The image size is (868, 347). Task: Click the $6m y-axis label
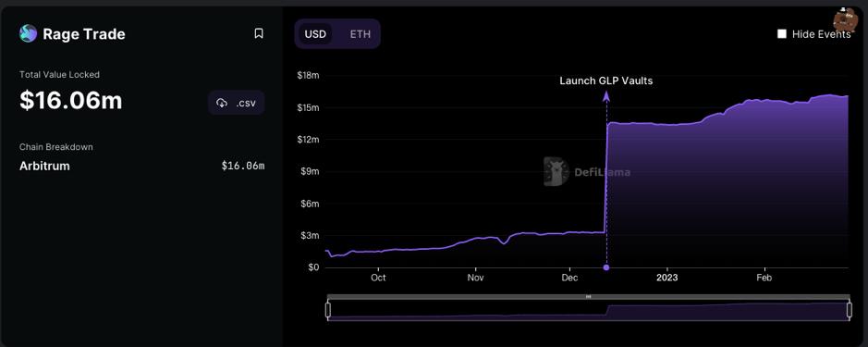(310, 204)
